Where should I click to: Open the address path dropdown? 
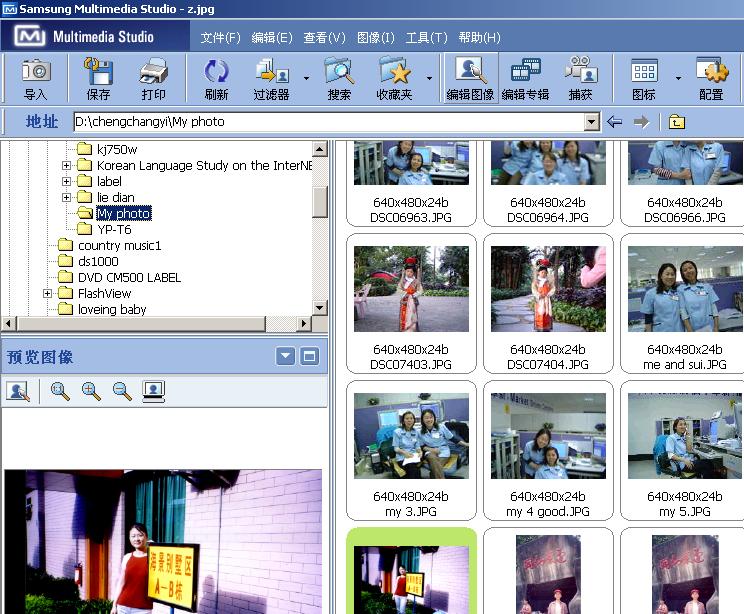[591, 122]
